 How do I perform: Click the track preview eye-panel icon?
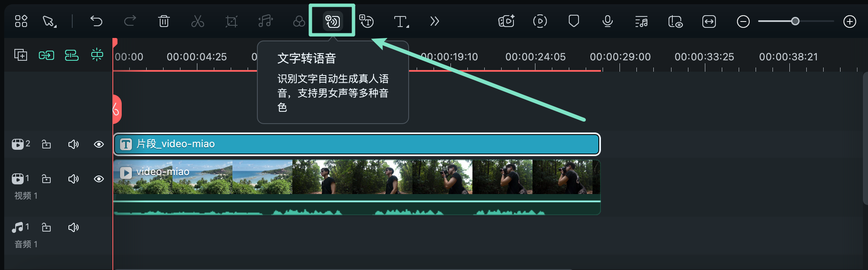(675, 21)
